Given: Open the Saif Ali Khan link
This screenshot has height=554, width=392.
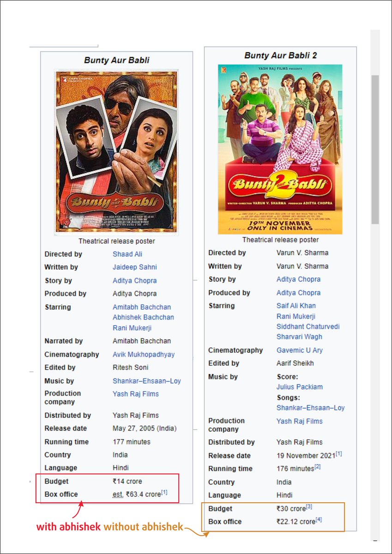Looking at the screenshot, I should click(x=296, y=306).
